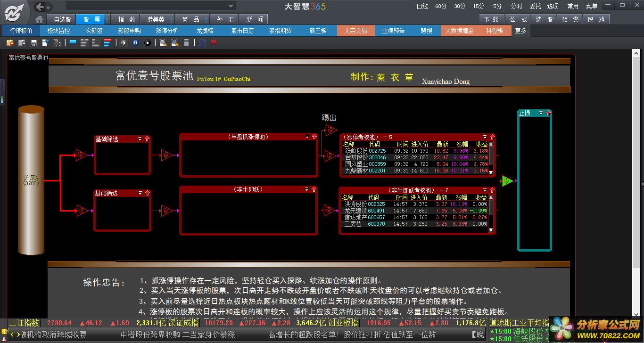Stop the pool with the stop button
This screenshot has height=343, width=644.
[x=148, y=43]
